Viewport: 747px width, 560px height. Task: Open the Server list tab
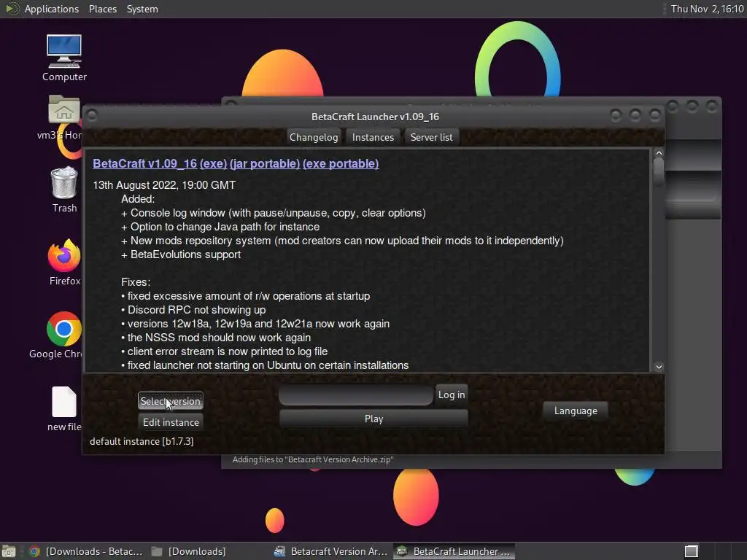431,137
